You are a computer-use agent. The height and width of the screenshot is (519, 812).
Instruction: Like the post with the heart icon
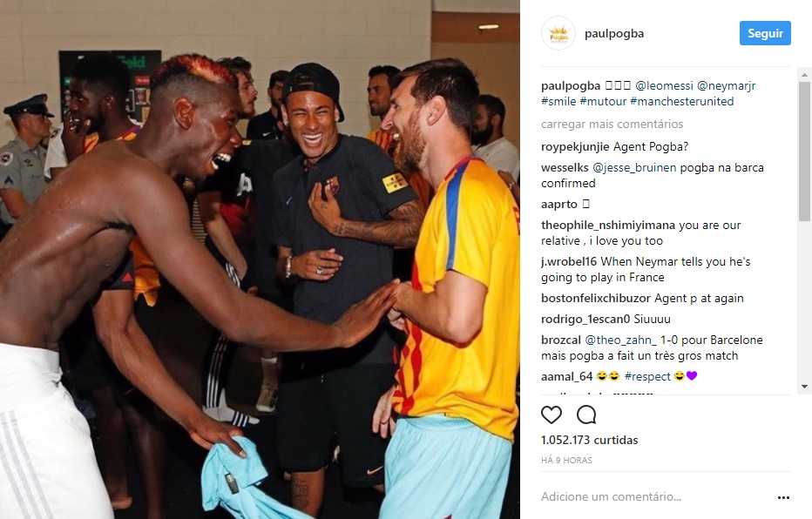tap(551, 415)
